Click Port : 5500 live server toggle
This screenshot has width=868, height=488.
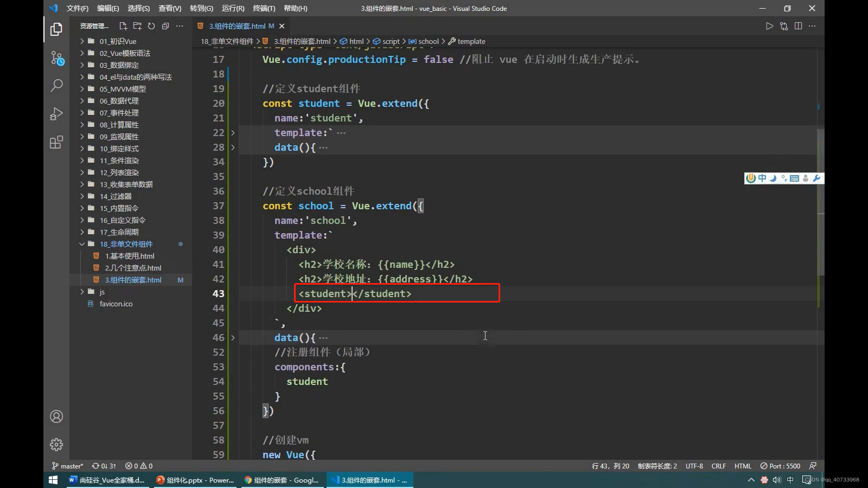(x=780, y=466)
